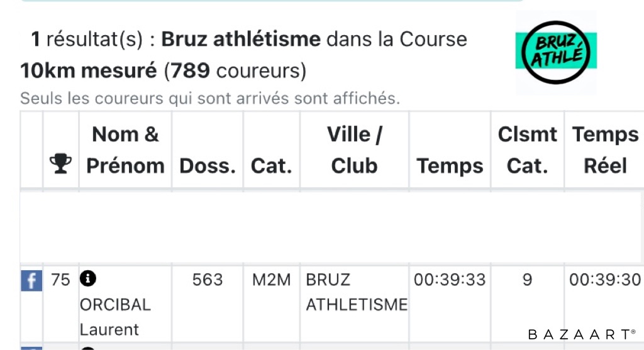644x350 pixels.
Task: Click the Temps Réel column header
Action: click(x=605, y=150)
